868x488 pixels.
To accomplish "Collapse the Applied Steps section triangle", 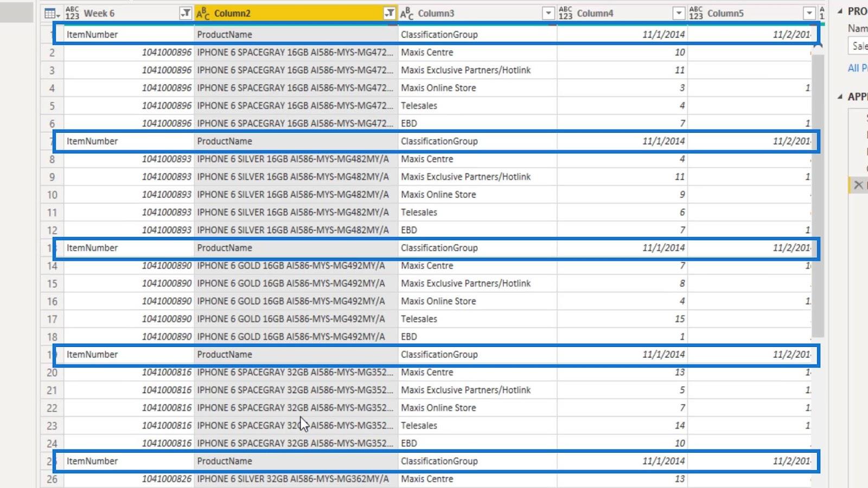I will [840, 97].
